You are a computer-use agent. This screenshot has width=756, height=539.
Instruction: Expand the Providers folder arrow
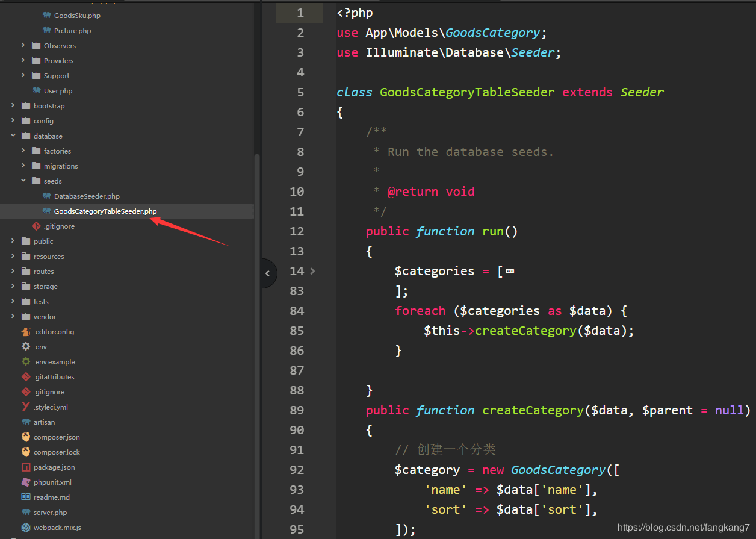[x=23, y=61]
